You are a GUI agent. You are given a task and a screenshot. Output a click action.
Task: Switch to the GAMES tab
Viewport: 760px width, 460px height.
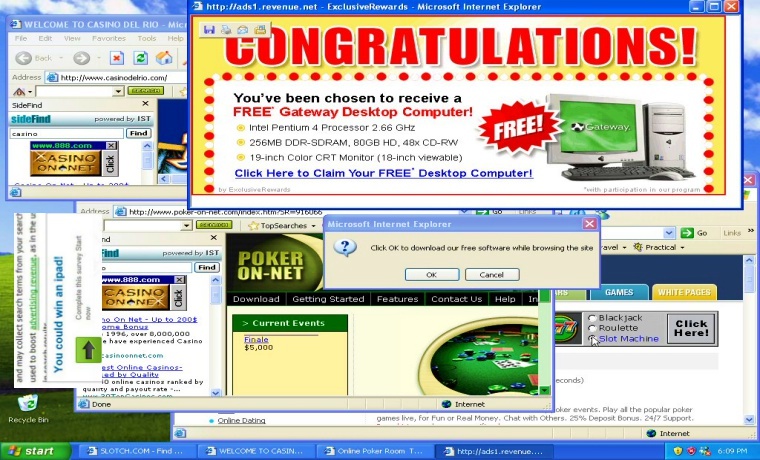[x=617, y=292]
